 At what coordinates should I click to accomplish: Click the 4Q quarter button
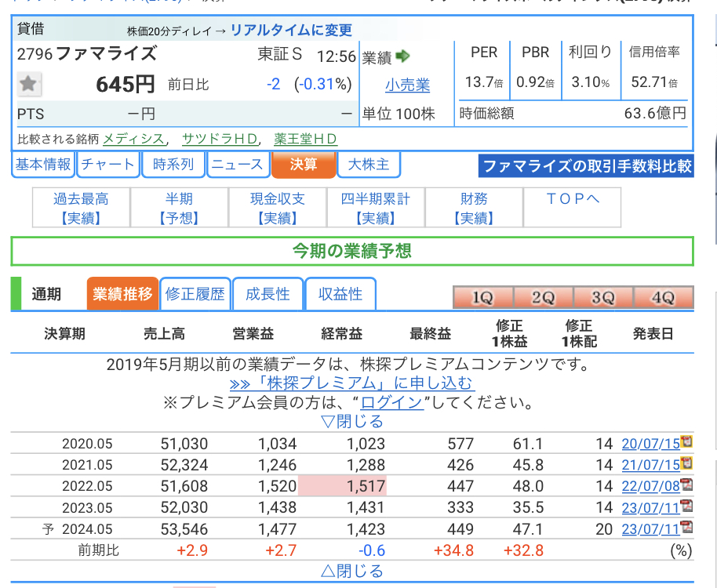tap(664, 297)
